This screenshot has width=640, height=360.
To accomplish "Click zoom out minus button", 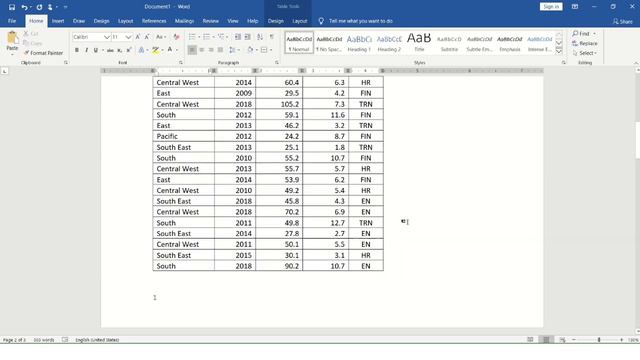I will coord(574,340).
